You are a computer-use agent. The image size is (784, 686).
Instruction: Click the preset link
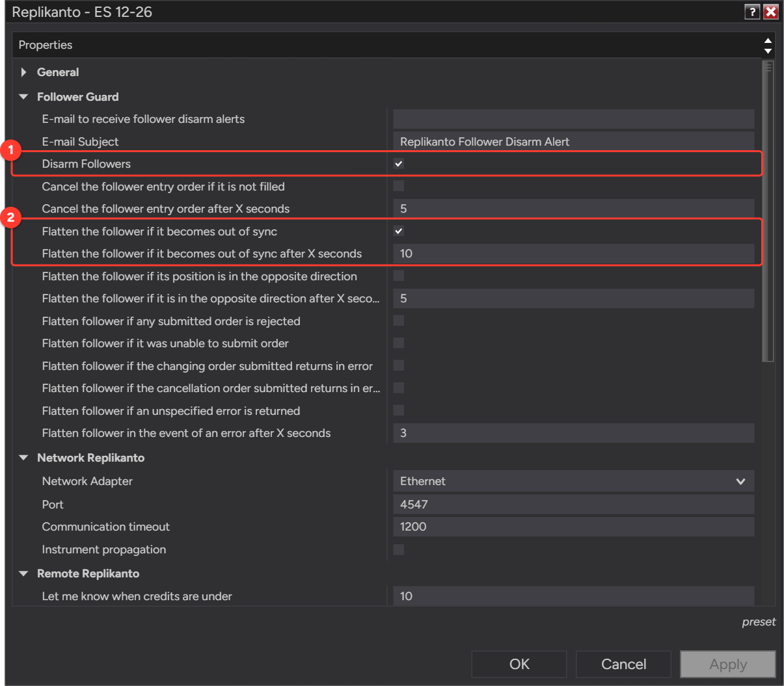tap(759, 622)
